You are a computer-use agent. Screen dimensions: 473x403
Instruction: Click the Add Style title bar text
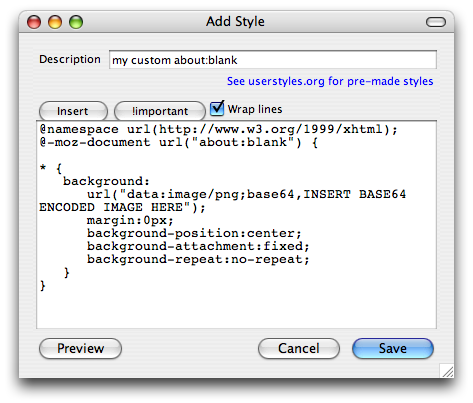pyautogui.click(x=235, y=22)
